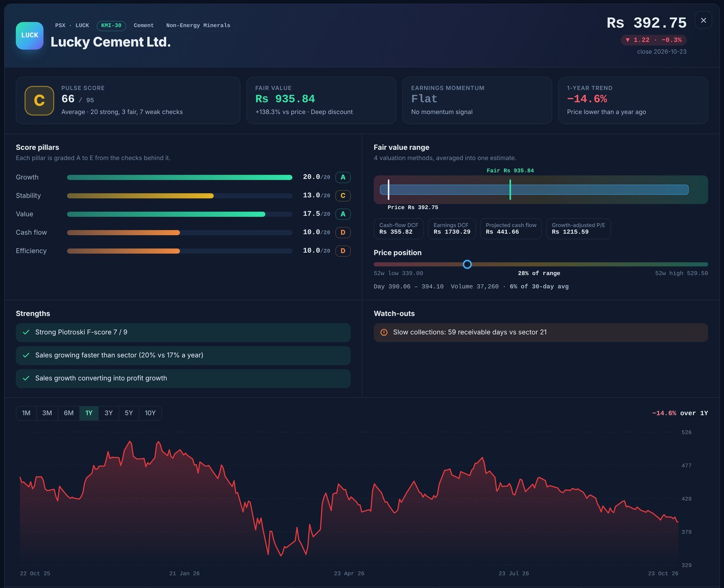Click the LUCK ticker logo icon
This screenshot has width=724, height=588.
click(x=29, y=35)
